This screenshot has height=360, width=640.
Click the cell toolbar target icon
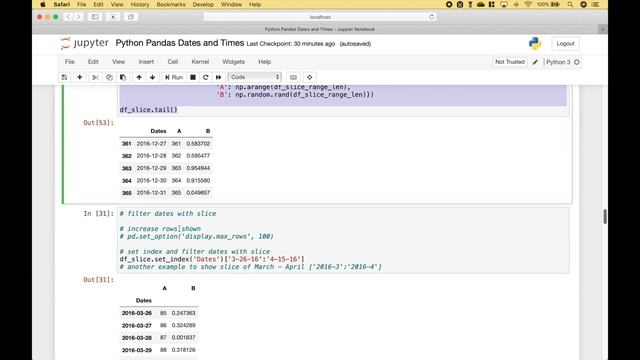pyautogui.click(x=309, y=77)
